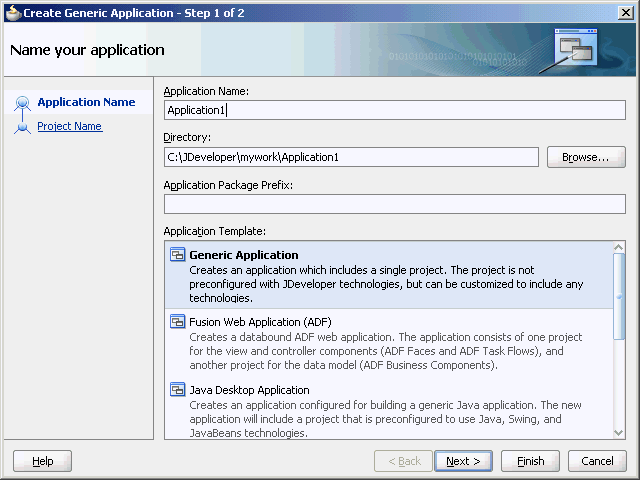Click the Application Template: label
The height and width of the screenshot is (480, 640).
pyautogui.click(x=215, y=231)
